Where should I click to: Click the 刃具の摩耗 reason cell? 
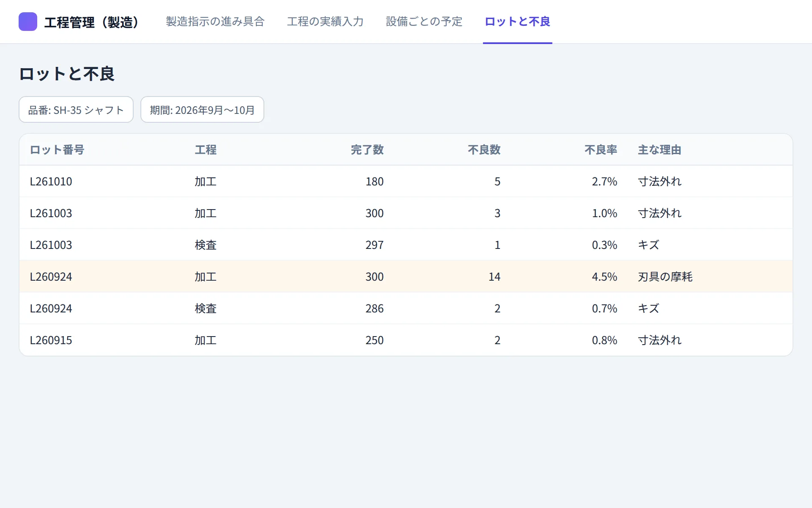click(665, 277)
